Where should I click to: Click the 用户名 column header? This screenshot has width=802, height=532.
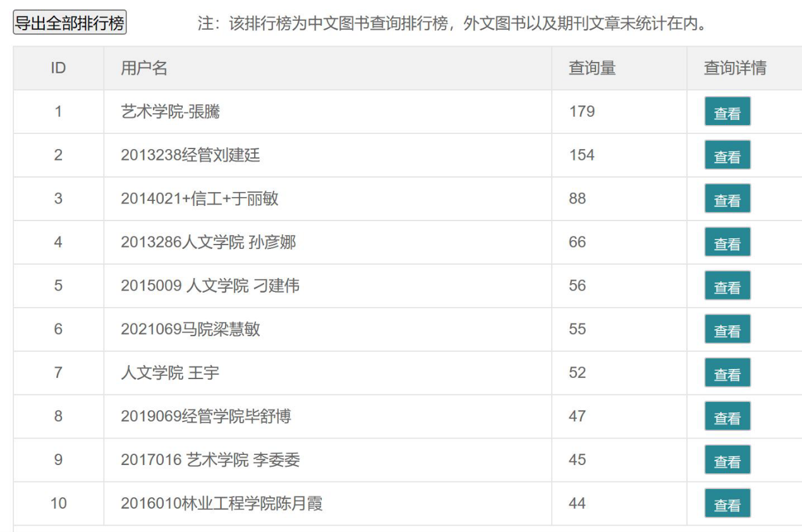(144, 68)
